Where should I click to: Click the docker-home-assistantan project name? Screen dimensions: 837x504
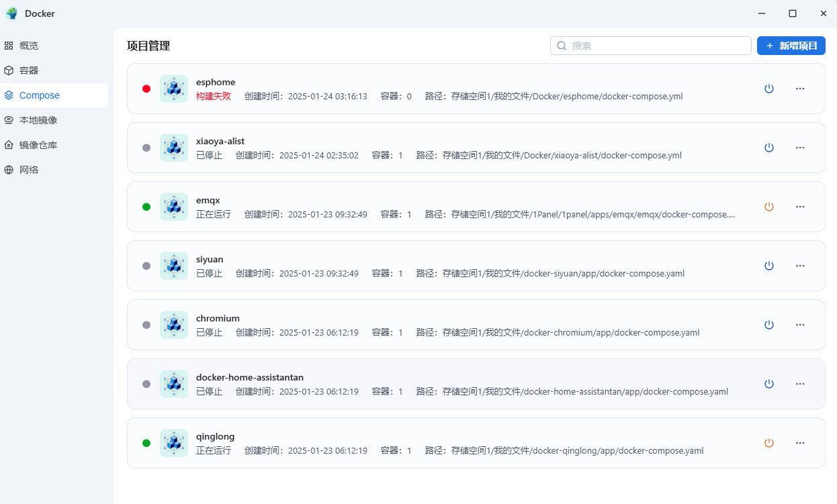250,377
